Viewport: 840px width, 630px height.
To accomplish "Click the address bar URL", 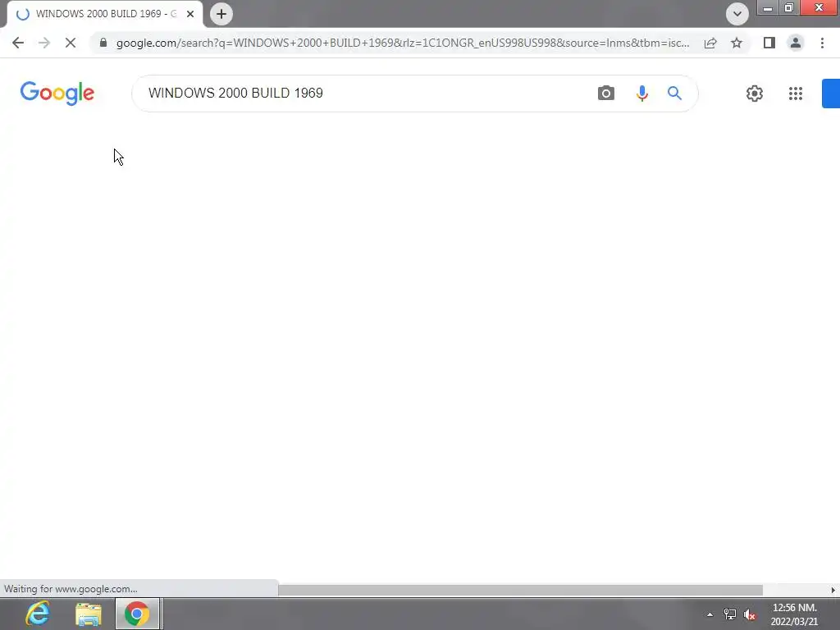I will 402,43.
